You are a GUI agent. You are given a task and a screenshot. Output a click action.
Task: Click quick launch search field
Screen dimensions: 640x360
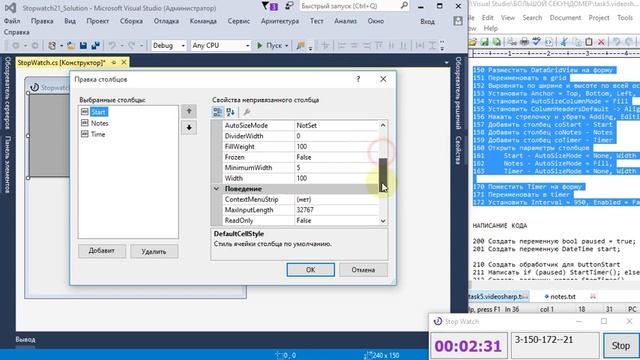349,6
